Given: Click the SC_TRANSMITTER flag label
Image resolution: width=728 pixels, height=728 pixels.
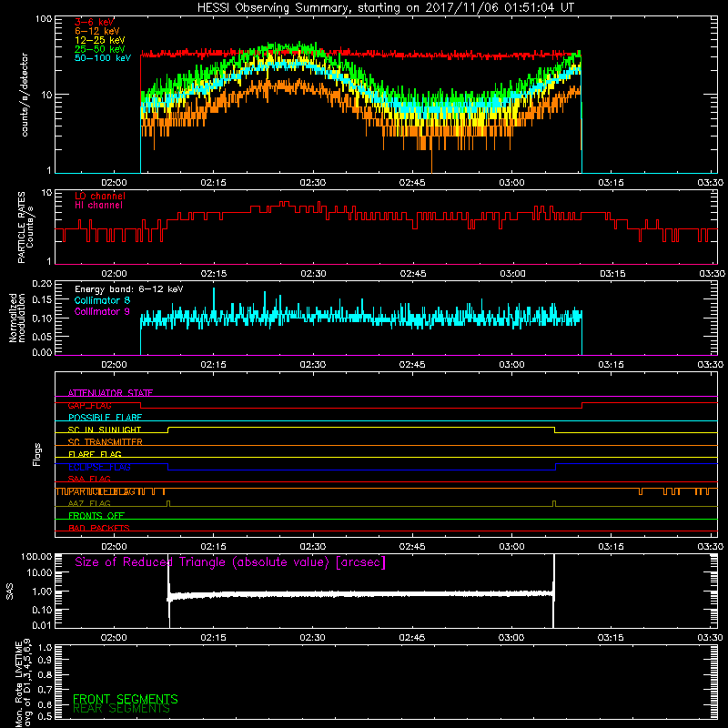Looking at the screenshot, I should (x=106, y=442).
